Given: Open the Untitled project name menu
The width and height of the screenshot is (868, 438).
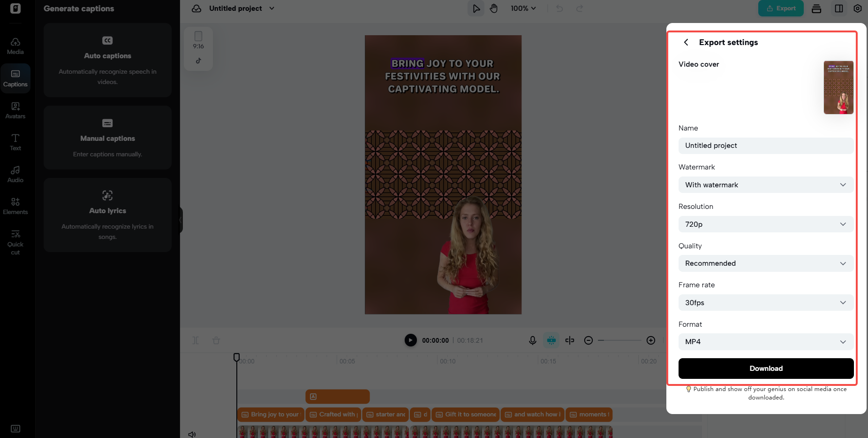Looking at the screenshot, I should 242,8.
